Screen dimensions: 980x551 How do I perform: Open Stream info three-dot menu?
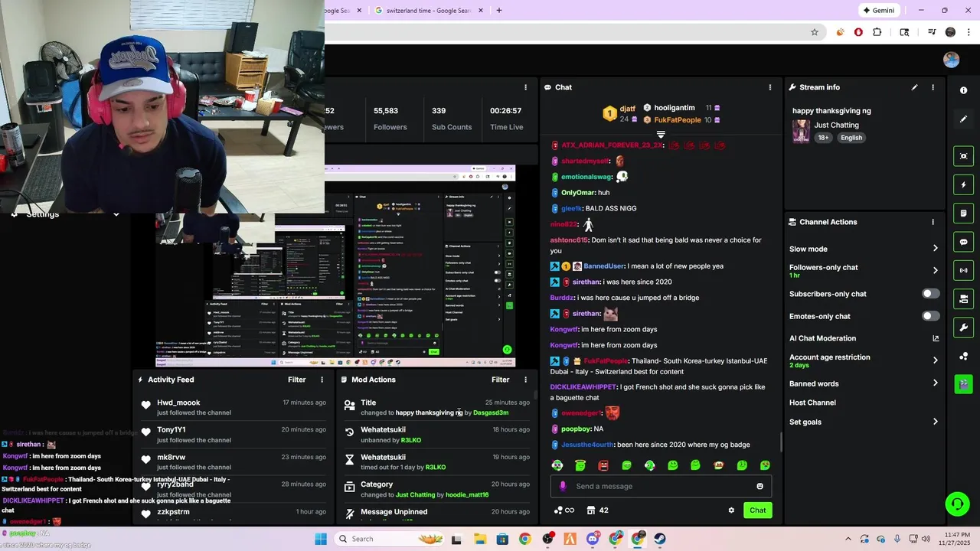point(933,87)
